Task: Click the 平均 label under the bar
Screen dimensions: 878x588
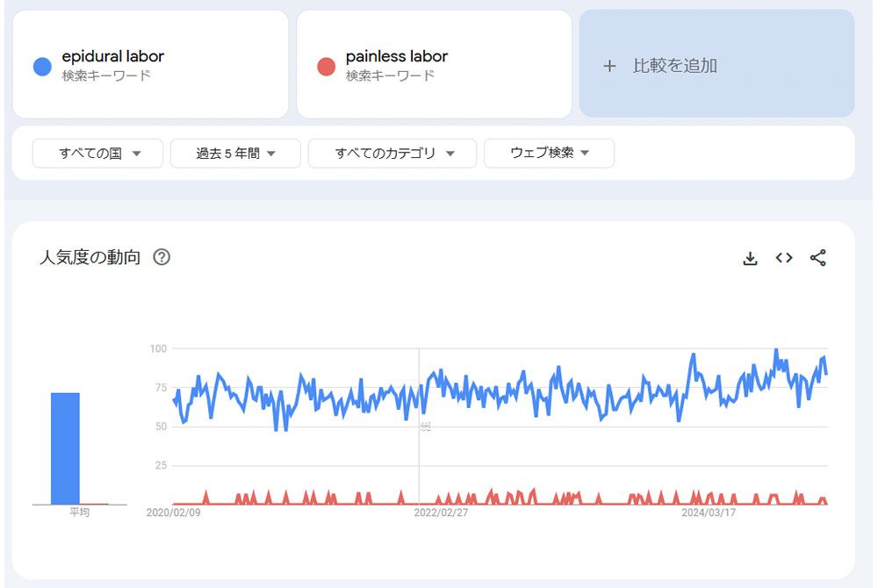Action: [79, 513]
